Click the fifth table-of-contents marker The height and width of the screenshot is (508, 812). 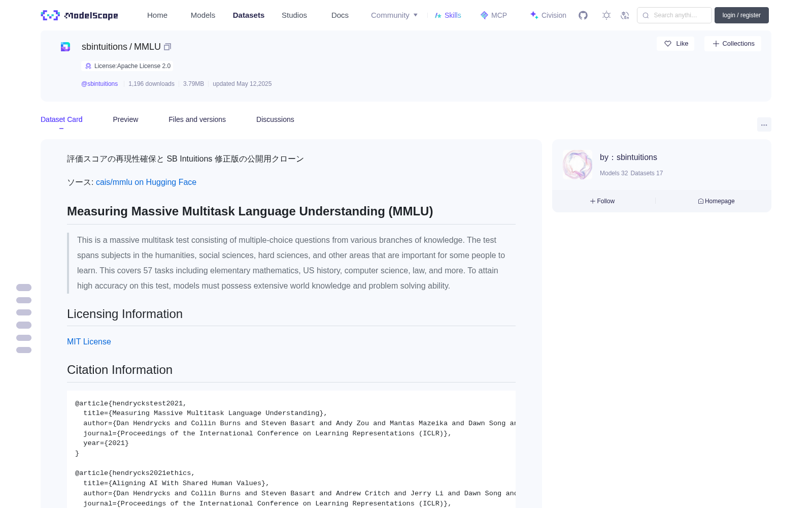pyautogui.click(x=24, y=338)
